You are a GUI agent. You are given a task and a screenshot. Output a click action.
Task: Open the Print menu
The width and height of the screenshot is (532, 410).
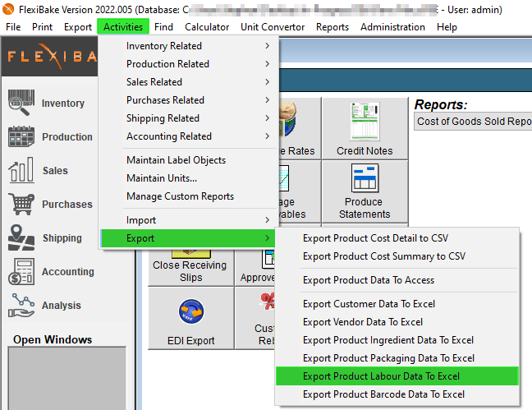tap(42, 26)
